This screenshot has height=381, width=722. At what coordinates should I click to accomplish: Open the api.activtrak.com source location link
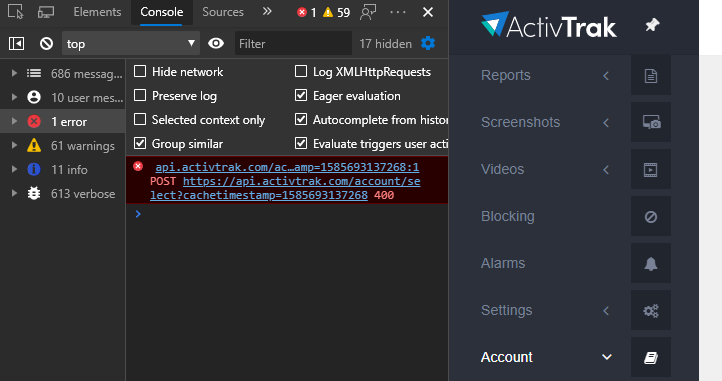point(287,167)
